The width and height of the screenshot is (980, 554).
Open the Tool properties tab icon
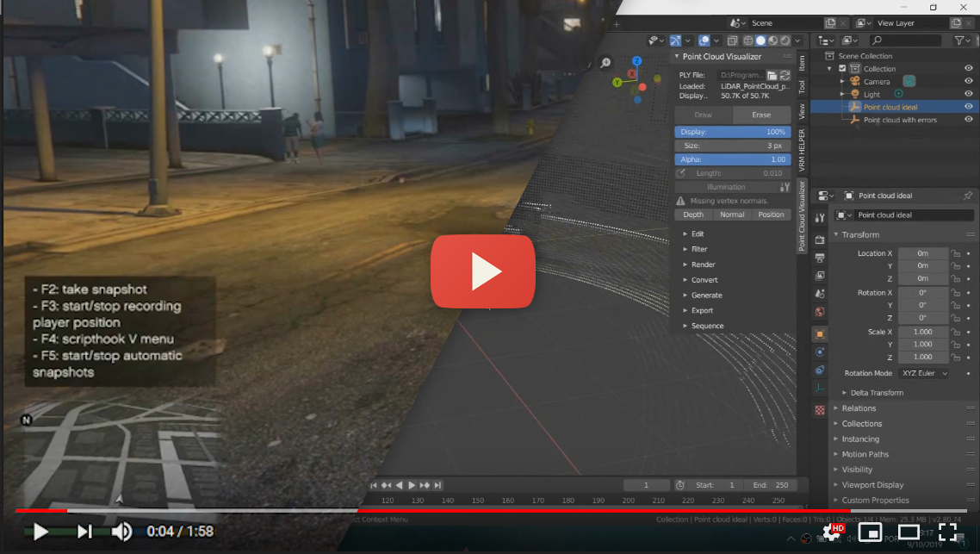[820, 218]
